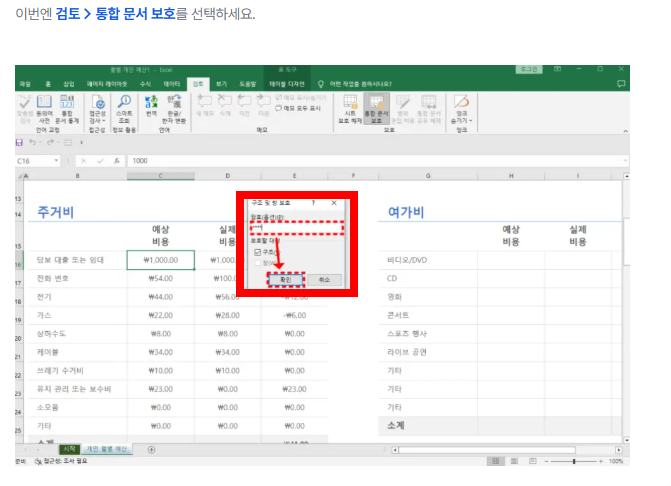Click the Translate (번역) icon
This screenshot has width=671, height=486.
click(x=151, y=106)
